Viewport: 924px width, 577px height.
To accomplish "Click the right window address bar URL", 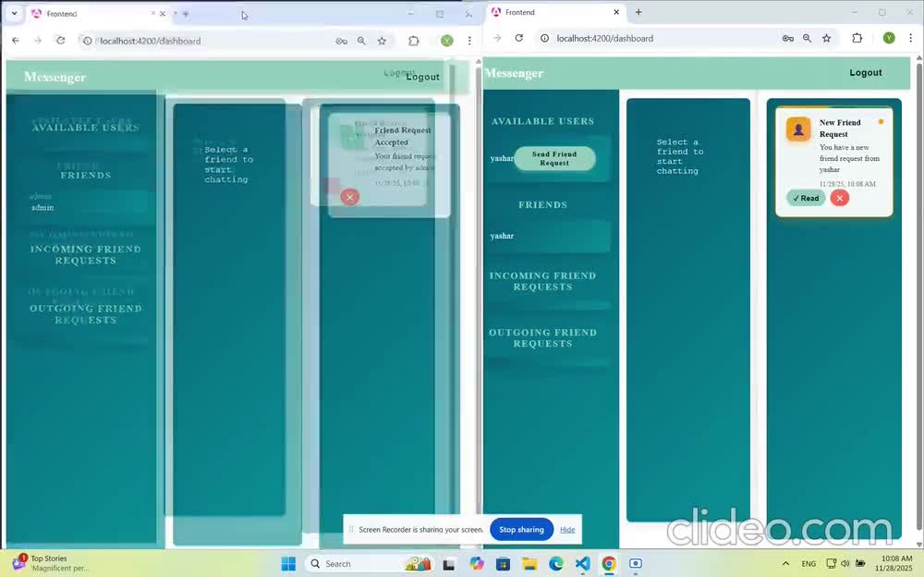I will click(604, 38).
